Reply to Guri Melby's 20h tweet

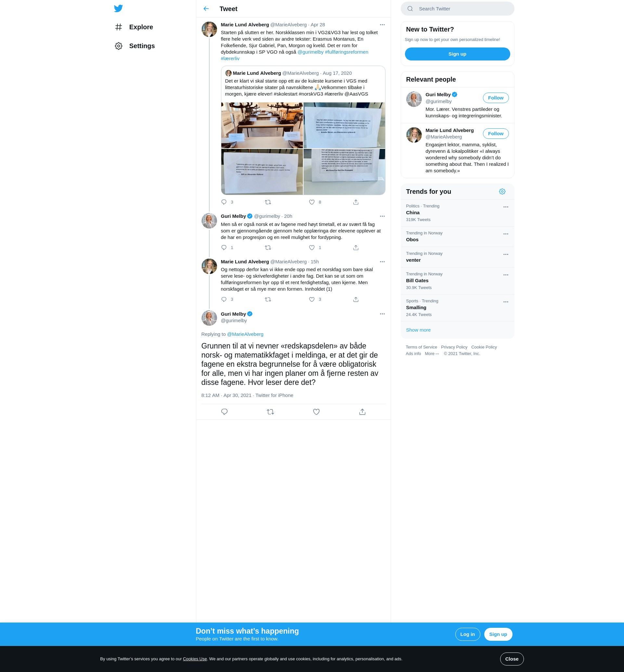tap(224, 247)
